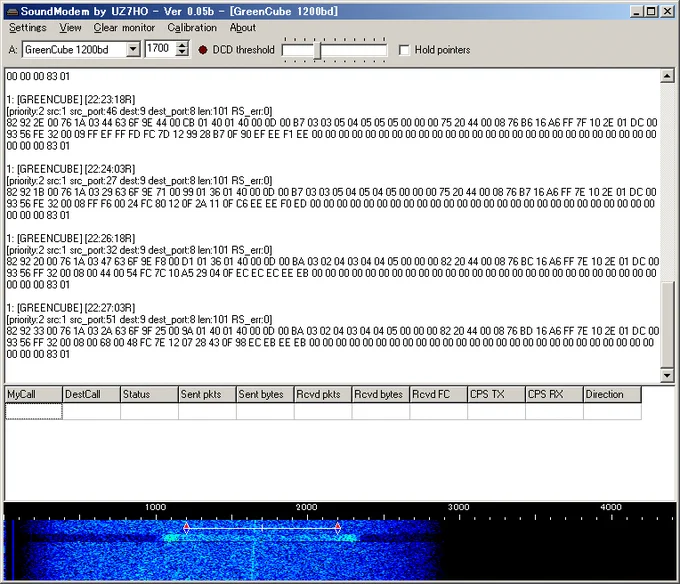Viewport: 680px width, 584px height.
Task: Click the MyCall column header
Action: coord(33,395)
